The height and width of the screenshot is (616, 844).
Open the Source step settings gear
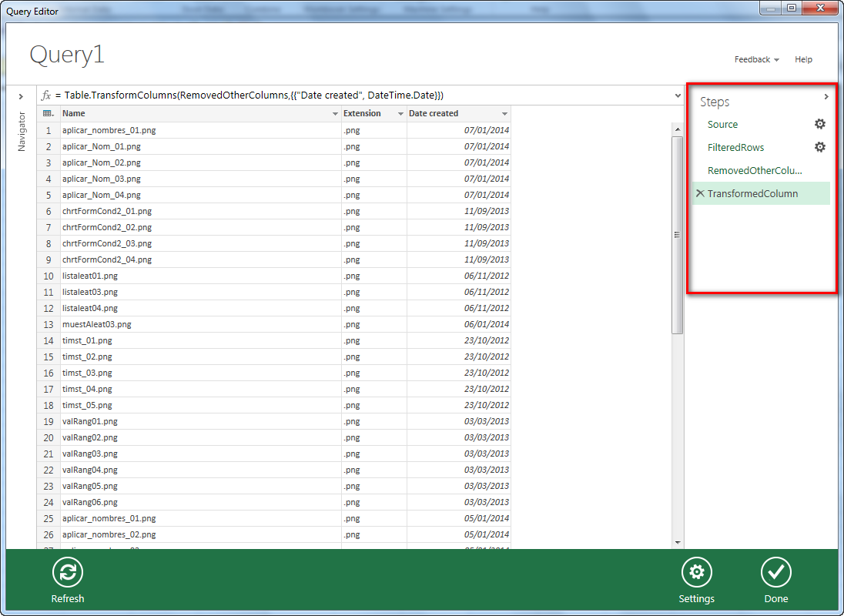coord(819,124)
